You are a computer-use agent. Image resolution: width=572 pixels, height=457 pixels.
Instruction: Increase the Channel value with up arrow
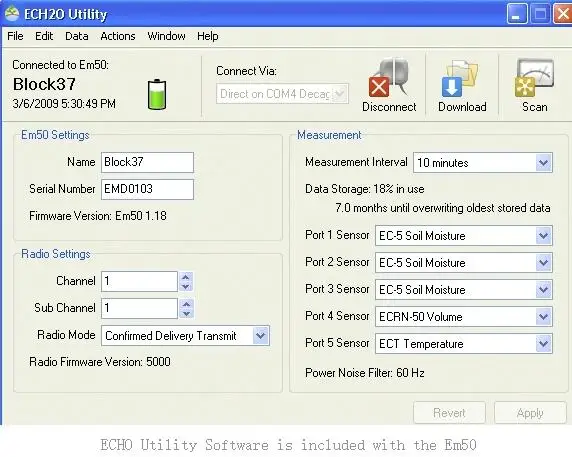[186, 277]
